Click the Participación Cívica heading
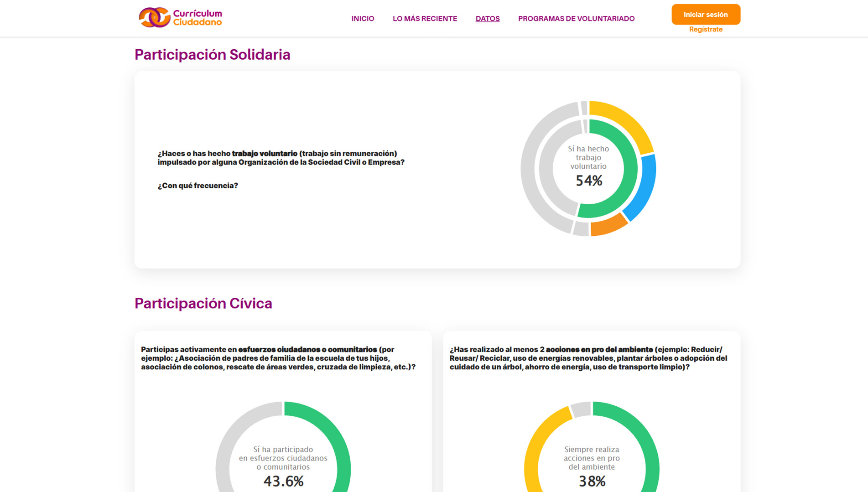 pos(203,303)
